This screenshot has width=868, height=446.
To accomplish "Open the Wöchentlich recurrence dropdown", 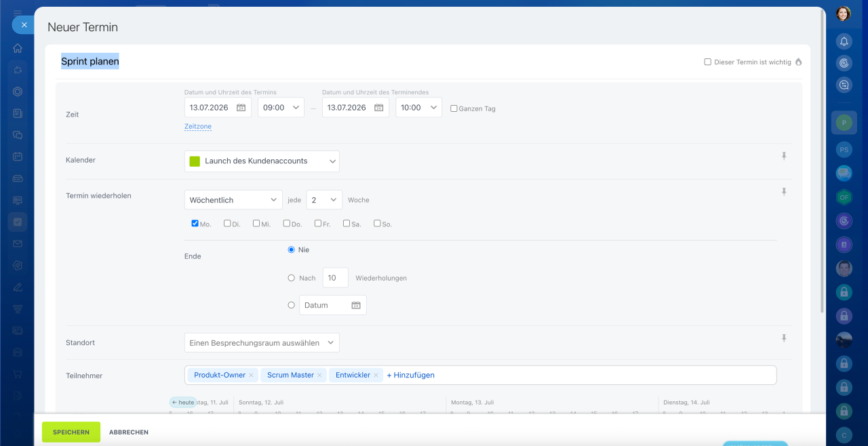I will click(233, 200).
